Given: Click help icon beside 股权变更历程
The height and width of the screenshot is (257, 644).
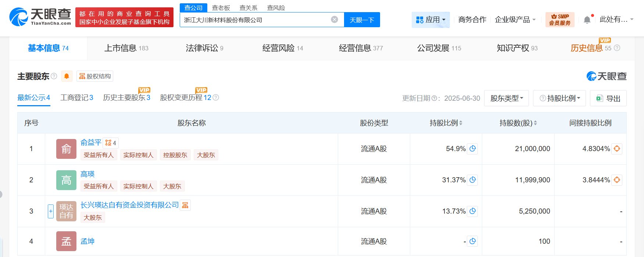Looking at the screenshot, I should [216, 97].
